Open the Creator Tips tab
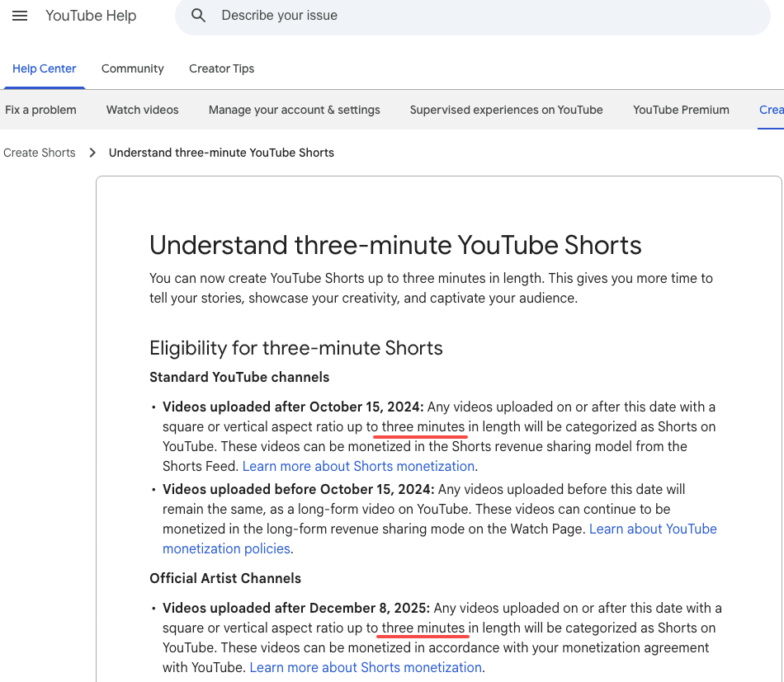The width and height of the screenshot is (784, 682). (221, 68)
